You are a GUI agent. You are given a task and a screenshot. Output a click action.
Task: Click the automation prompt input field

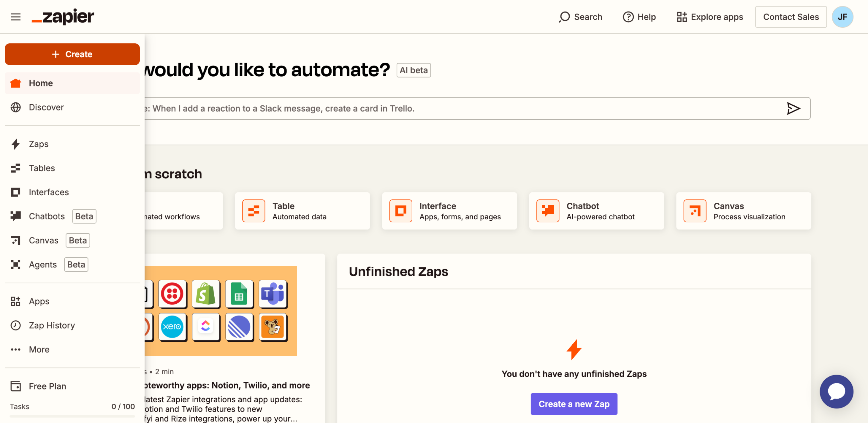point(441,108)
